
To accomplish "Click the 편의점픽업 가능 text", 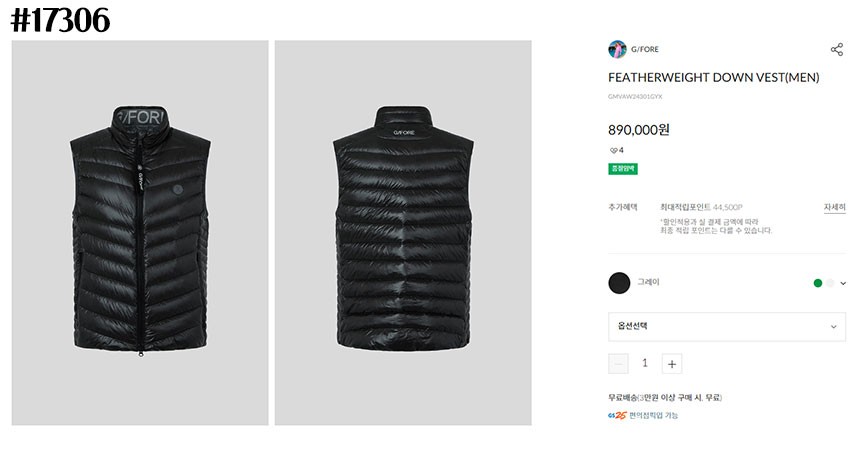I will (654, 415).
